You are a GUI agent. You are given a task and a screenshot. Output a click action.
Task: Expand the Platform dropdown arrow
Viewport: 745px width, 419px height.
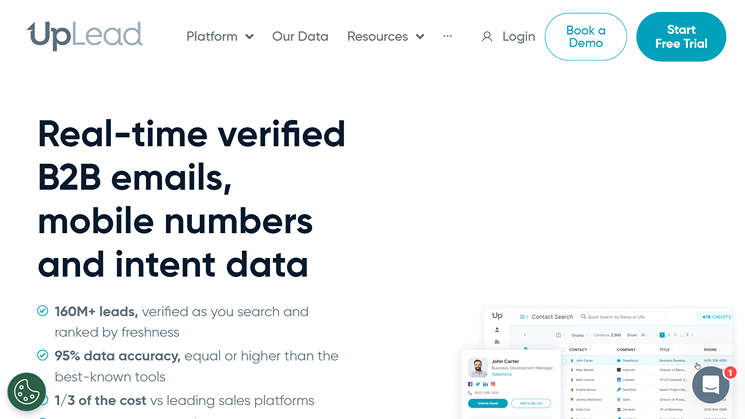[x=249, y=37]
